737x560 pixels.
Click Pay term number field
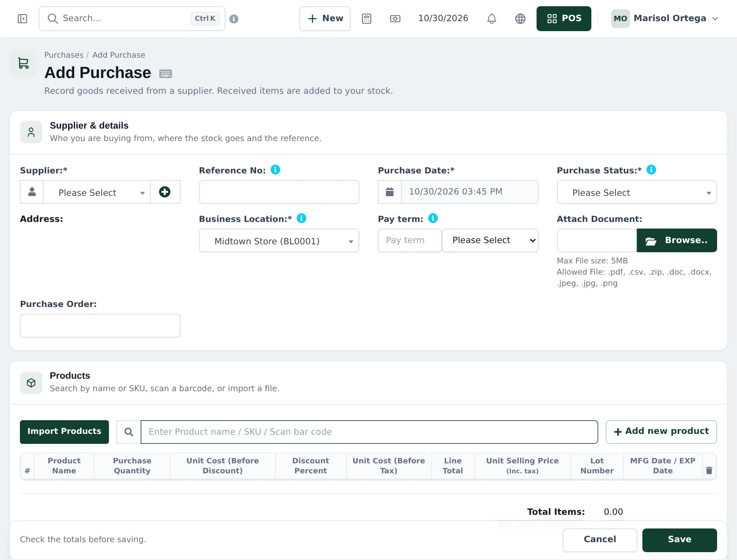point(410,240)
